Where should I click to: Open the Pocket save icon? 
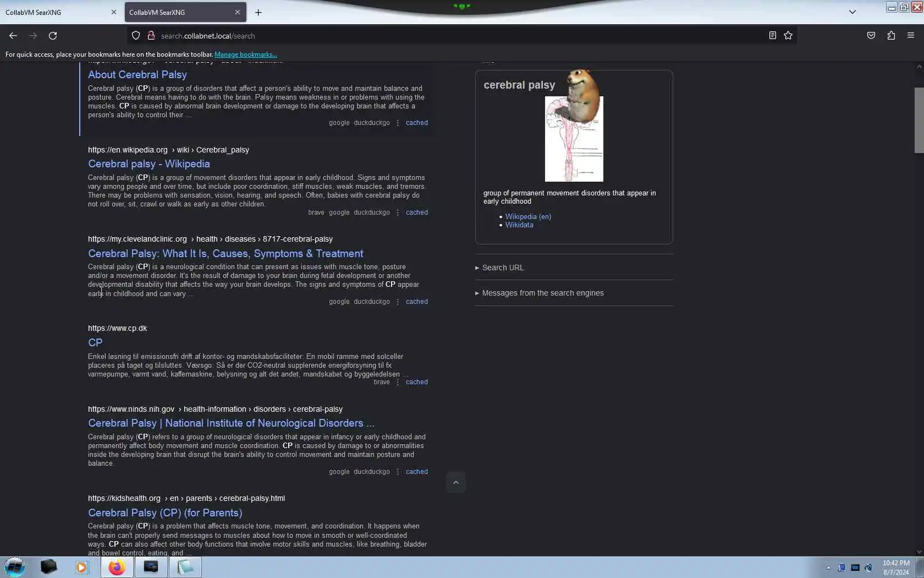point(871,36)
